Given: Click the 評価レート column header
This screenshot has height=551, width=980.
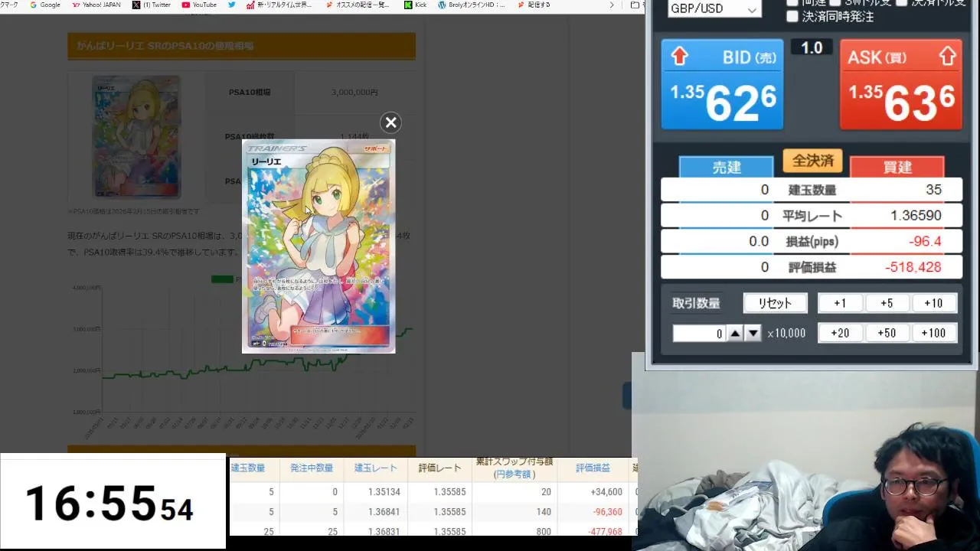Looking at the screenshot, I should point(440,468).
